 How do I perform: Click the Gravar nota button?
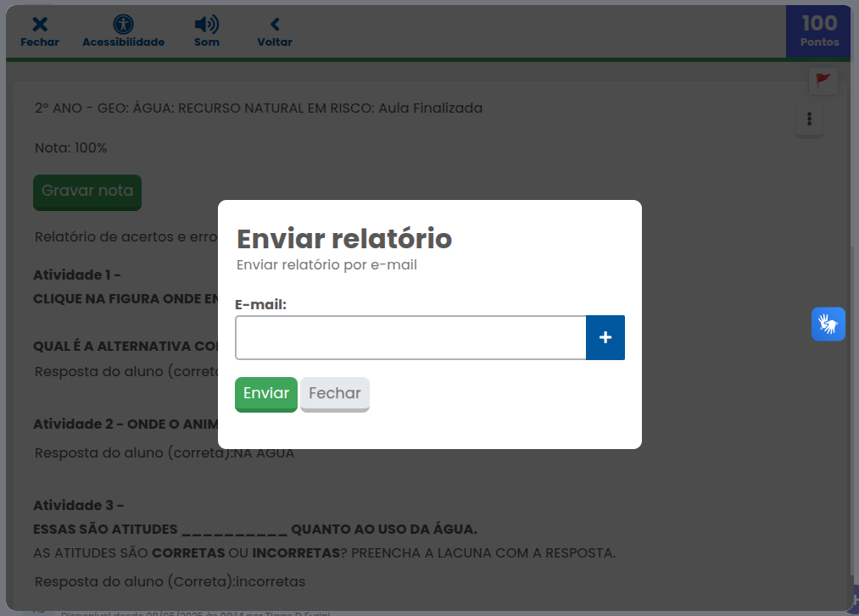(87, 191)
